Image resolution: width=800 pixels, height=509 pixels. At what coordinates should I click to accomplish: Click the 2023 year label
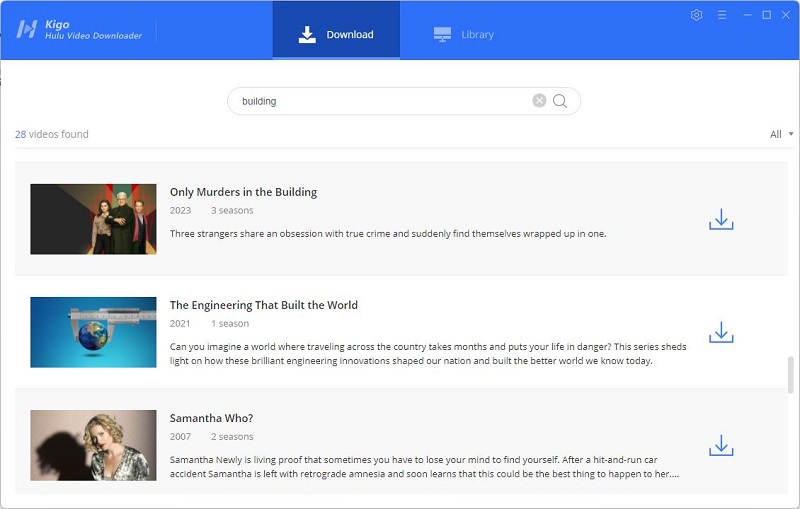(x=180, y=210)
